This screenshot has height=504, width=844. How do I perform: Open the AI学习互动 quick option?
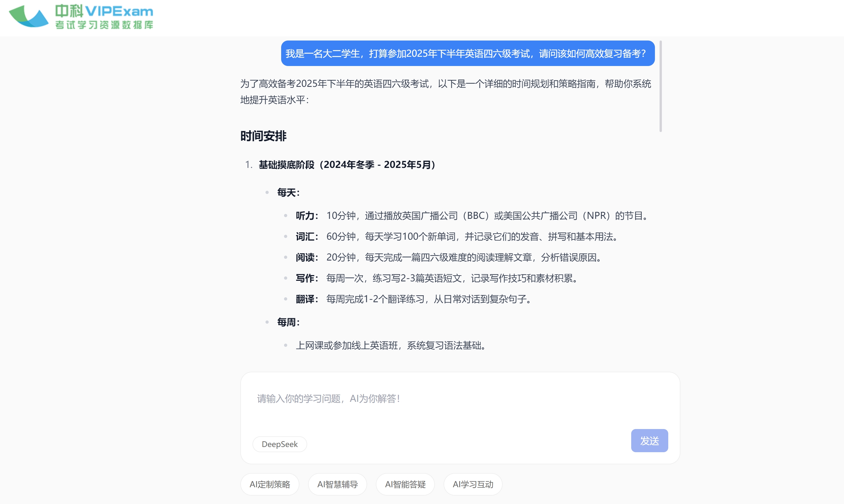pyautogui.click(x=473, y=484)
